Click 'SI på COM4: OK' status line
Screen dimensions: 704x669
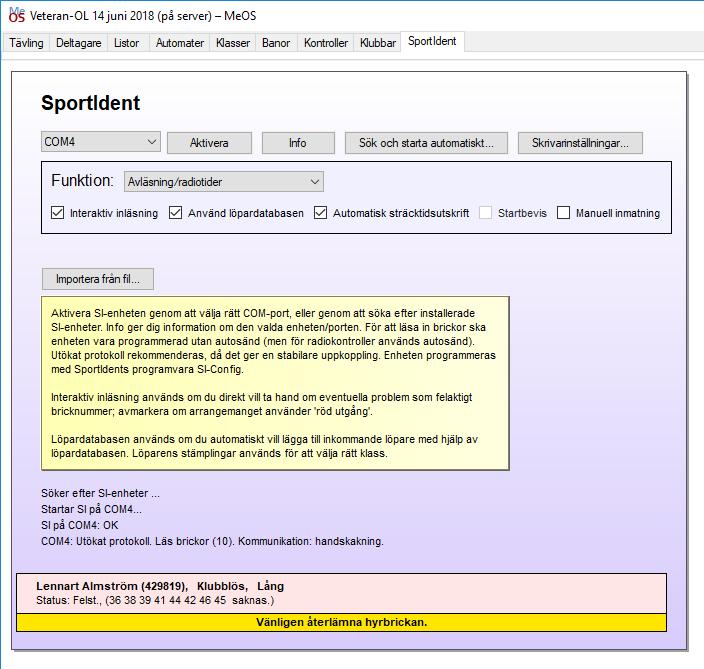pos(80,525)
